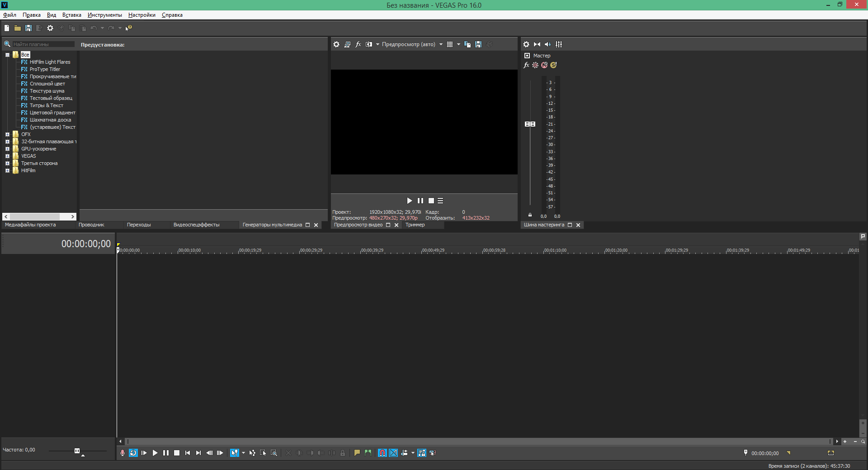Click the grid overlay icon in preview toolbar
Viewport: 868px width, 470px height.
[x=450, y=44]
